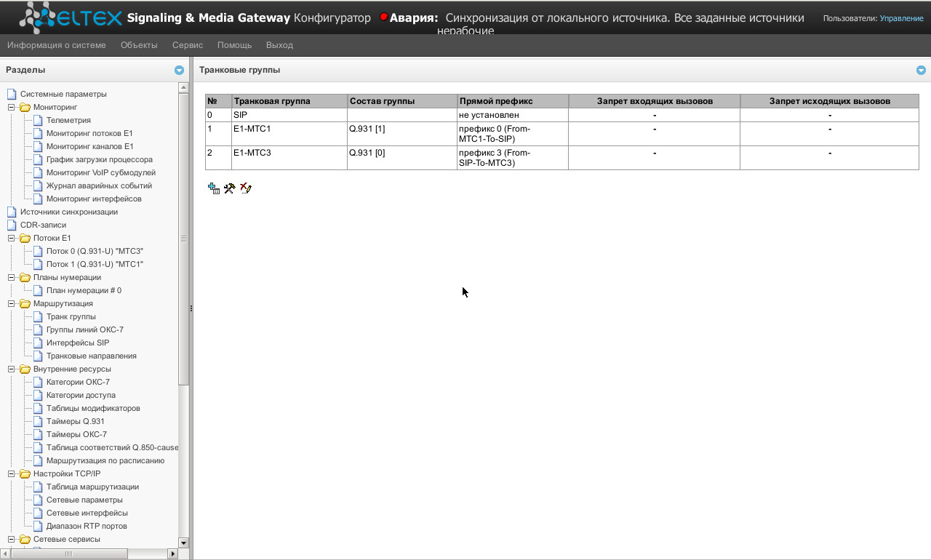Open Таблицы модификаторов
931x560 pixels.
93,408
